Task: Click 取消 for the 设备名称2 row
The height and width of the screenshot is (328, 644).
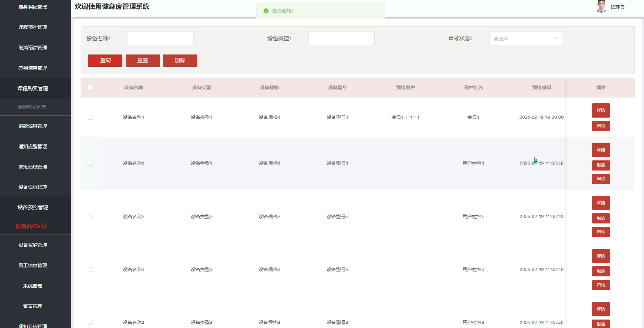Action: 601,218
